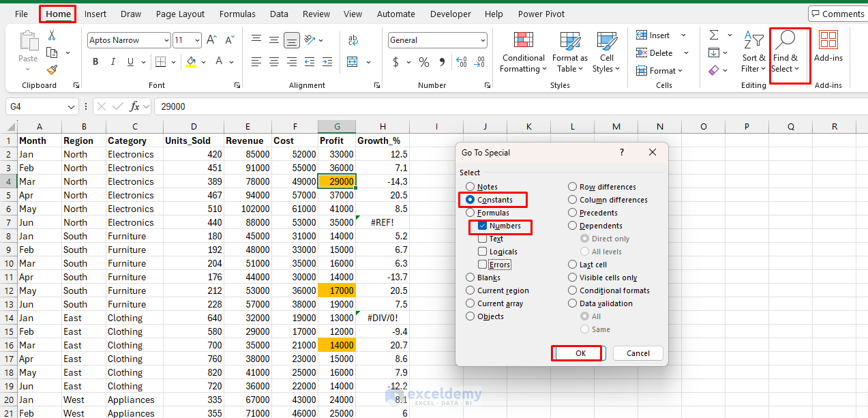Expand the Delete cells dropdown arrow
This screenshot has width=868, height=418.
click(x=686, y=53)
